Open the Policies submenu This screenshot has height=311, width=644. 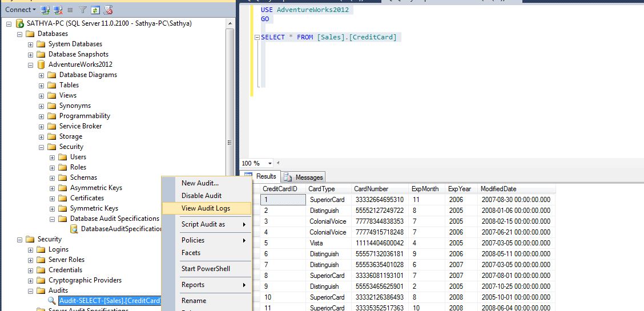[207, 240]
